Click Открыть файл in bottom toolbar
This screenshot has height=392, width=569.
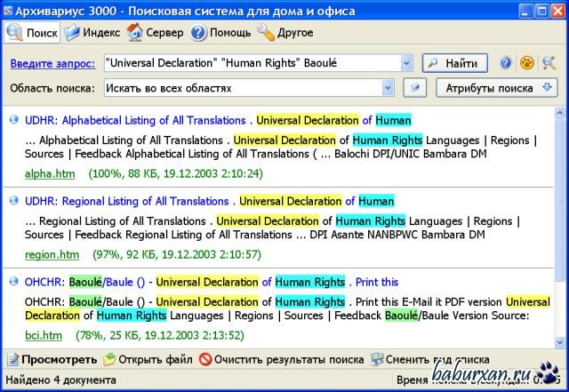tap(148, 360)
